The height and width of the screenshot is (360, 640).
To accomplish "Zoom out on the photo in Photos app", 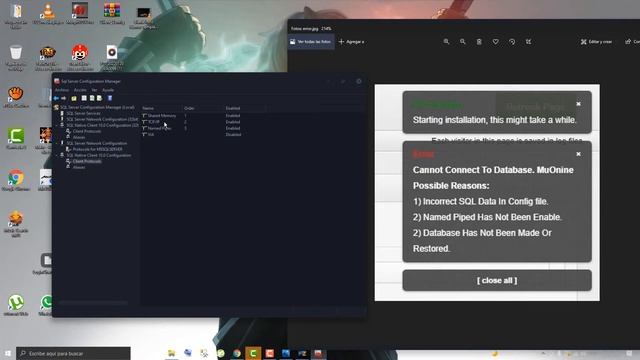I will point(462,42).
